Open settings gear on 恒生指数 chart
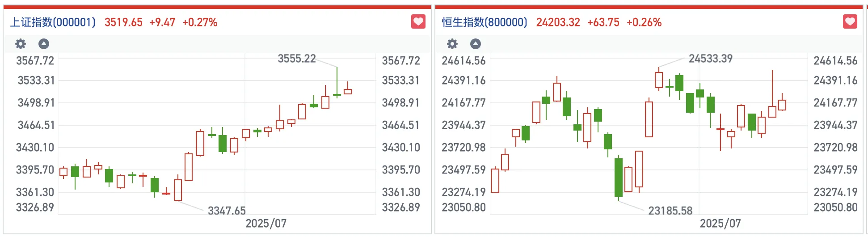The width and height of the screenshot is (868, 237). point(452,44)
